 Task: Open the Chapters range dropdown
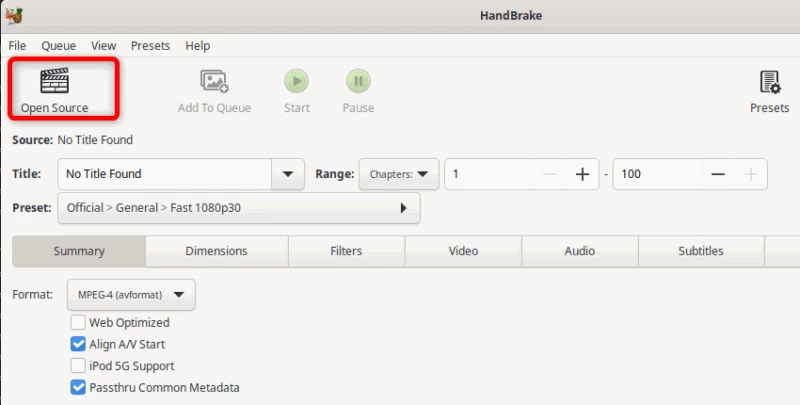point(398,174)
